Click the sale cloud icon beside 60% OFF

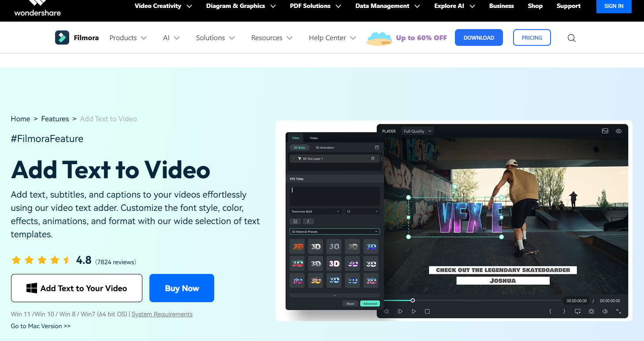click(x=380, y=38)
